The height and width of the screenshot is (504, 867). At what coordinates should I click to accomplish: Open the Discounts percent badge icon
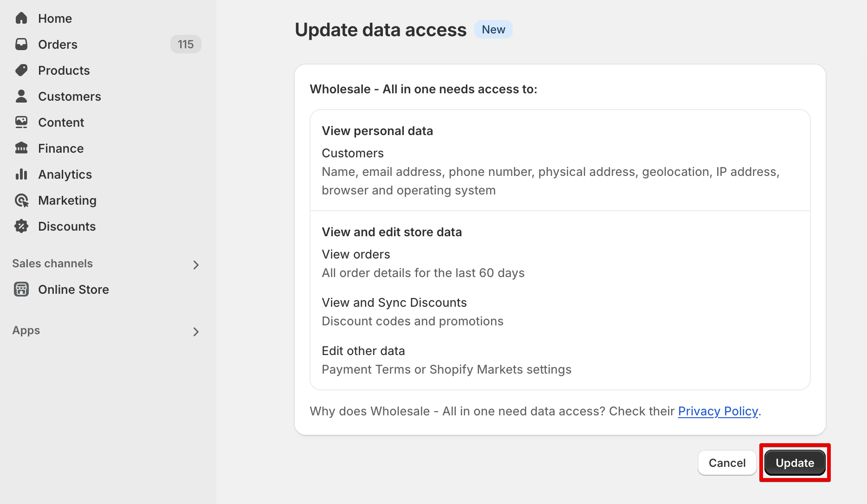pos(21,226)
